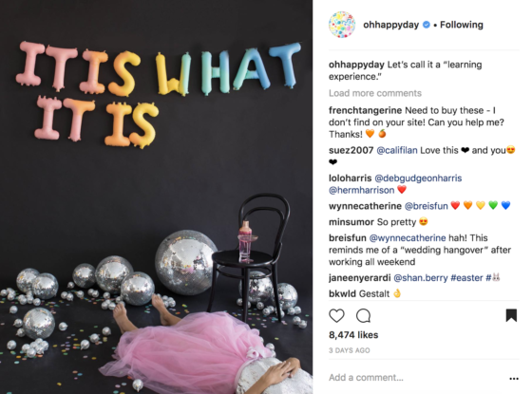Click the speech bubble comment icon
Screen dimensions: 532x394
[363, 315]
